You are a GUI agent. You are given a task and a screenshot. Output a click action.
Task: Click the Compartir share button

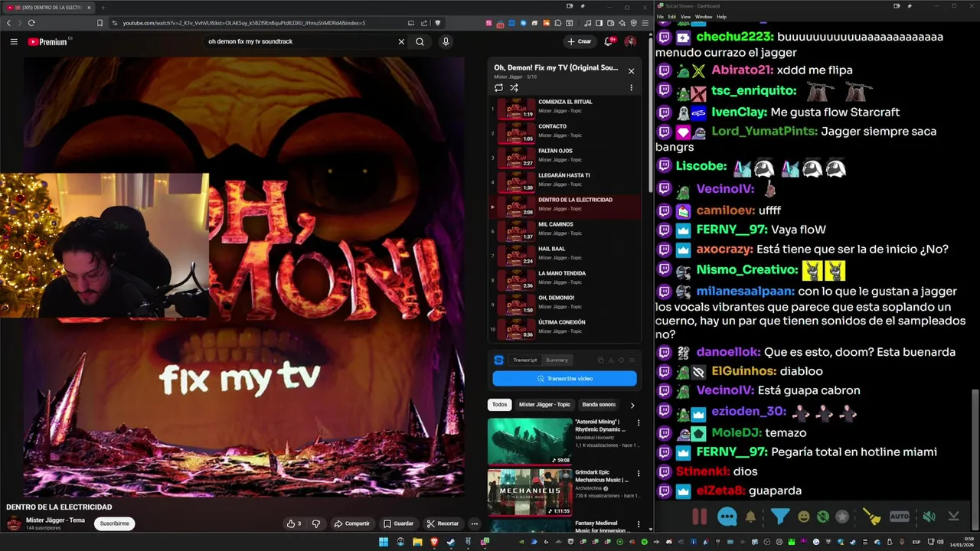(352, 523)
